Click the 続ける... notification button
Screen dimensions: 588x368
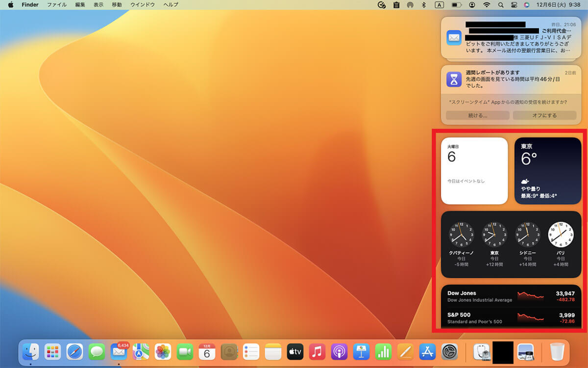(478, 115)
